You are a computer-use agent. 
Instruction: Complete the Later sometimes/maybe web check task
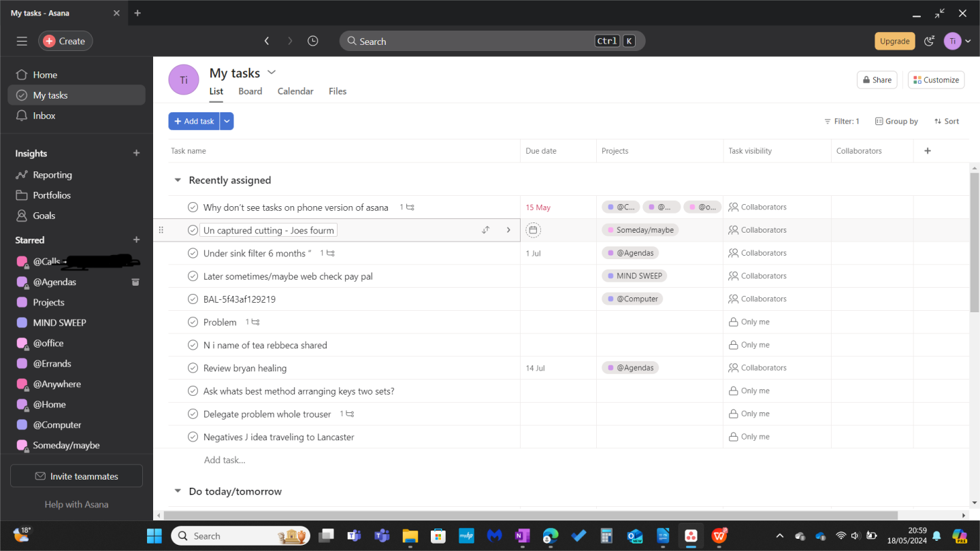click(x=193, y=276)
